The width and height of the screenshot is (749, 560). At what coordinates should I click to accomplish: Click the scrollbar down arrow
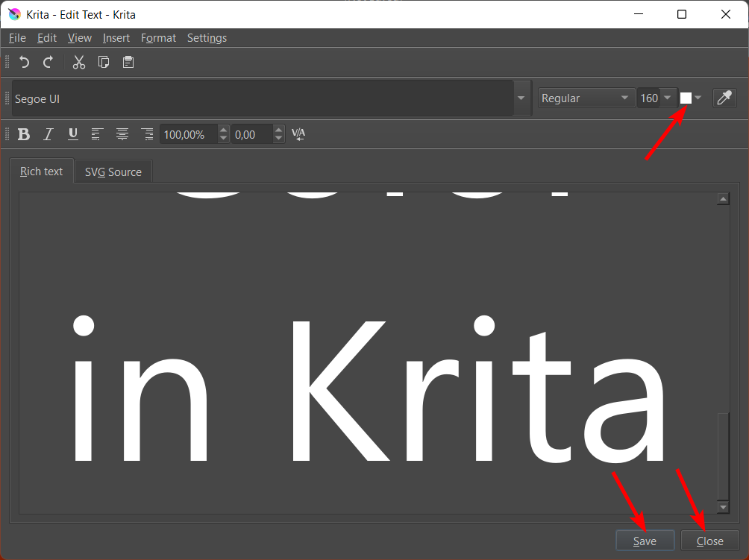point(723,507)
